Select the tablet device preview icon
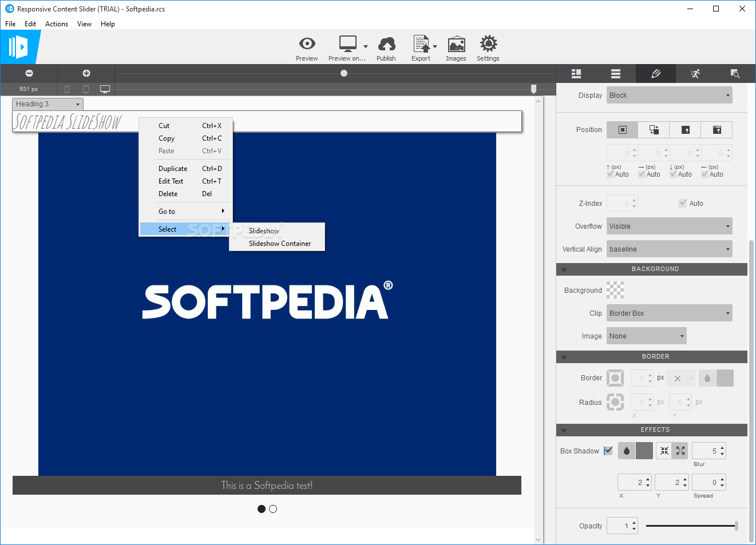The height and width of the screenshot is (545, 756). (x=86, y=89)
